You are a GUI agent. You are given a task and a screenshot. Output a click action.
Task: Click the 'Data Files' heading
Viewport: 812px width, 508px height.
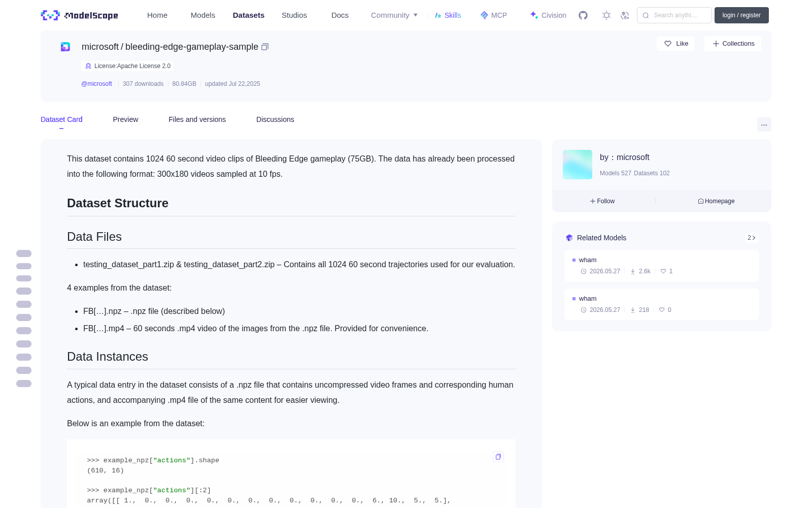point(94,237)
